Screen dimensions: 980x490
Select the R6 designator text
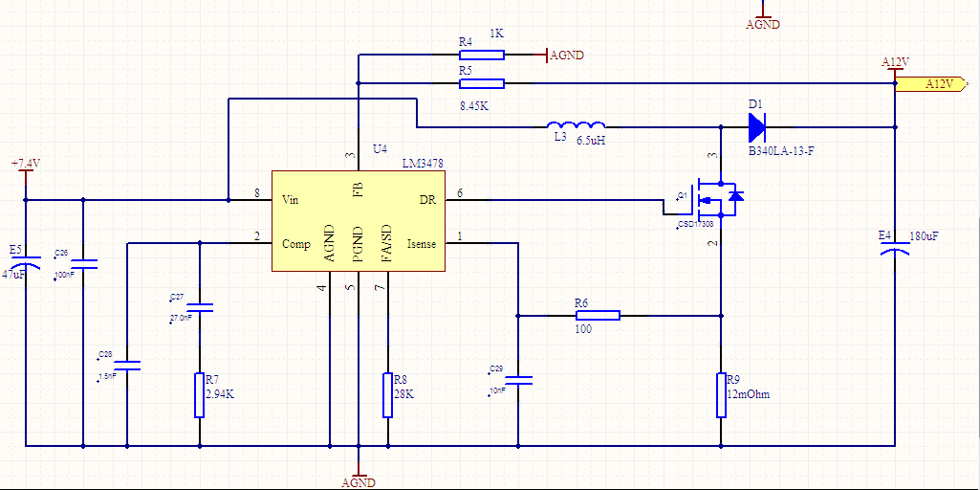pos(582,302)
